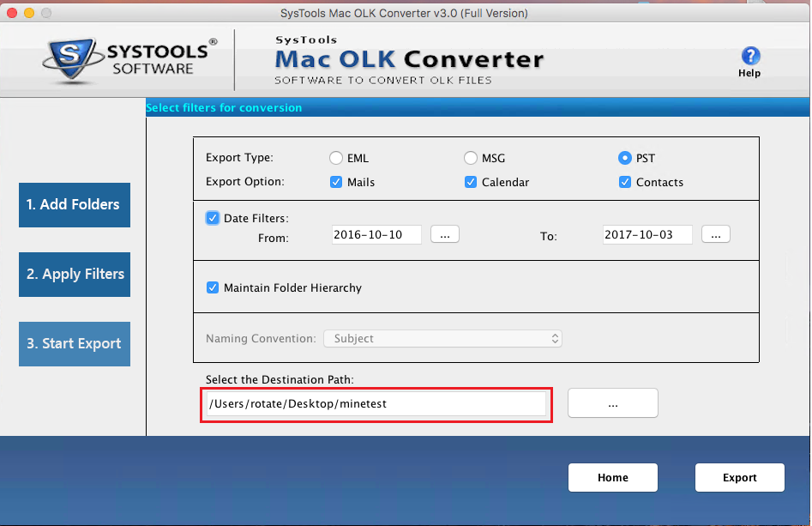
Task: Select MSG export type
Action: coord(470,158)
